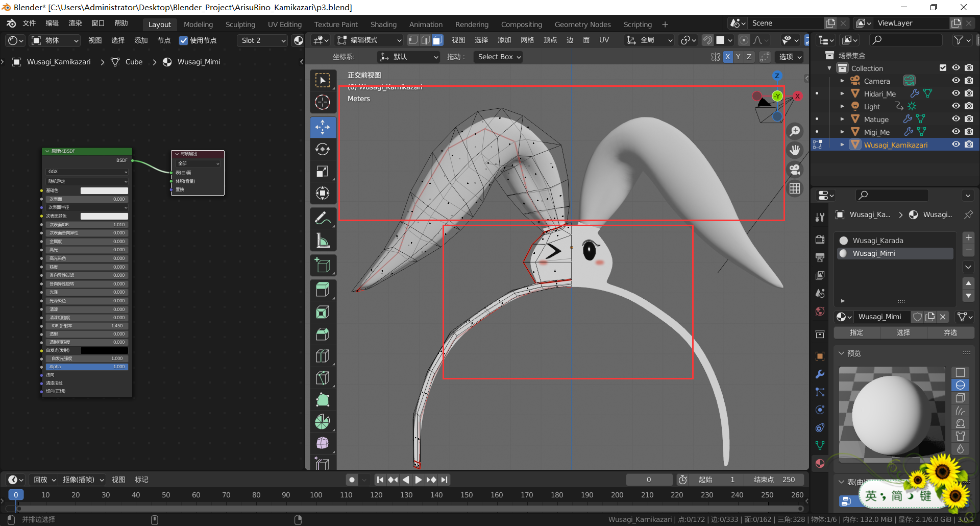
Task: Select the Spin tool
Action: point(323,421)
